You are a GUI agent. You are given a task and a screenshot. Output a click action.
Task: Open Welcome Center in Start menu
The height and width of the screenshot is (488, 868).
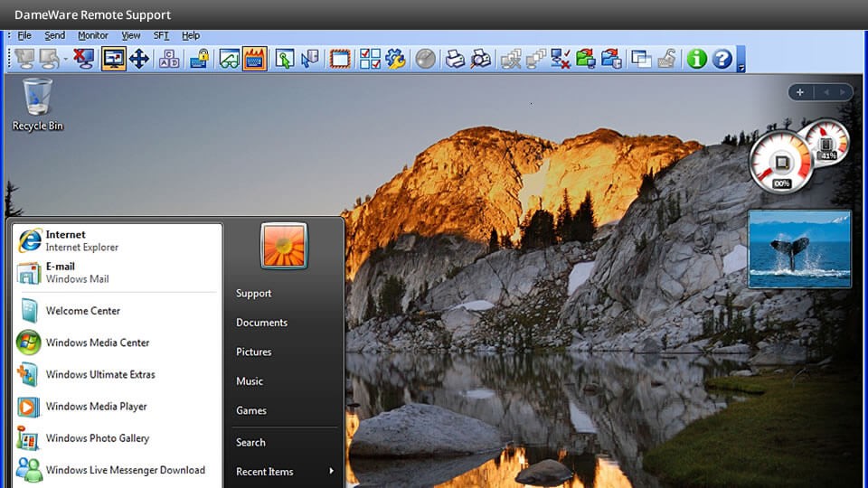pyautogui.click(x=117, y=311)
